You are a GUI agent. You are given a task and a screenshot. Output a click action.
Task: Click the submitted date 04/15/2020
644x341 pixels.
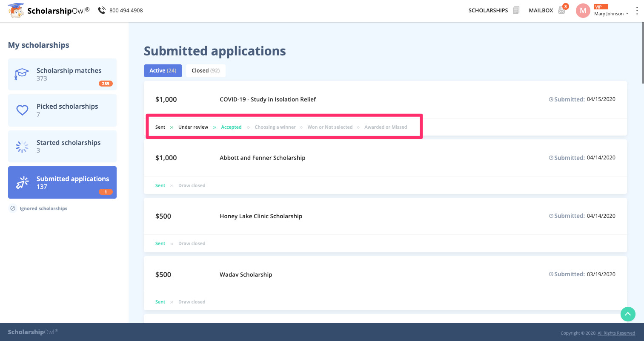click(x=601, y=99)
